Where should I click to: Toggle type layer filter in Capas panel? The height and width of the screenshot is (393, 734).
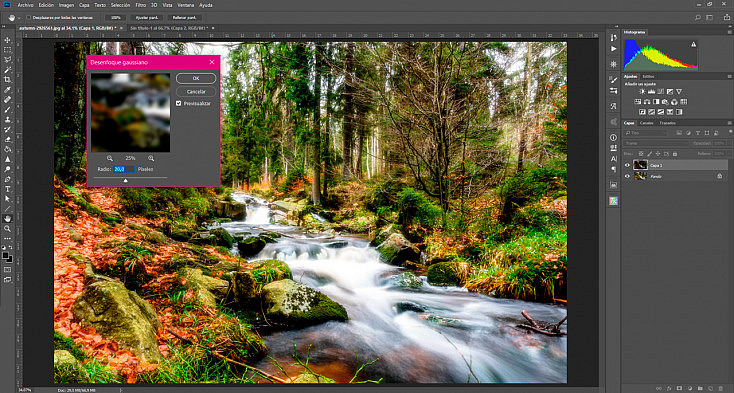(x=698, y=133)
